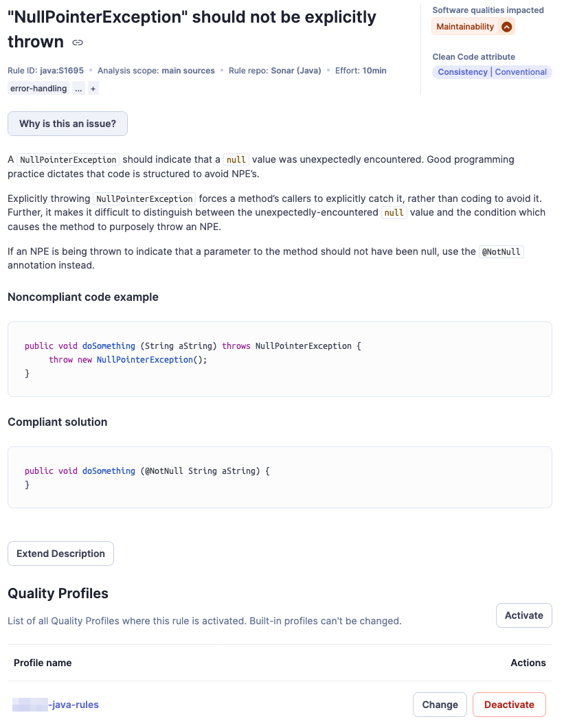Click the Consistency | Conventional attribute pill
This screenshot has height=728, width=564.
click(492, 72)
